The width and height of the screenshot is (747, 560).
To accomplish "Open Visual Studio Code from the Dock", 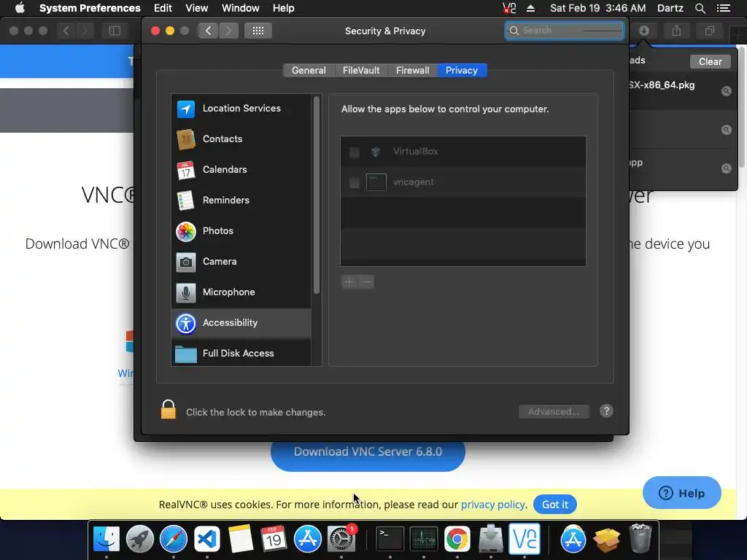I will [x=206, y=539].
